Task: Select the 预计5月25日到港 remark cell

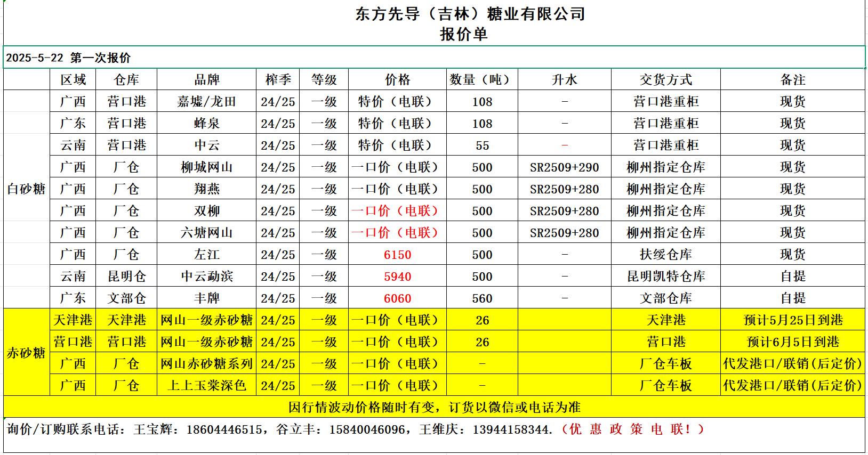Action: click(x=792, y=320)
